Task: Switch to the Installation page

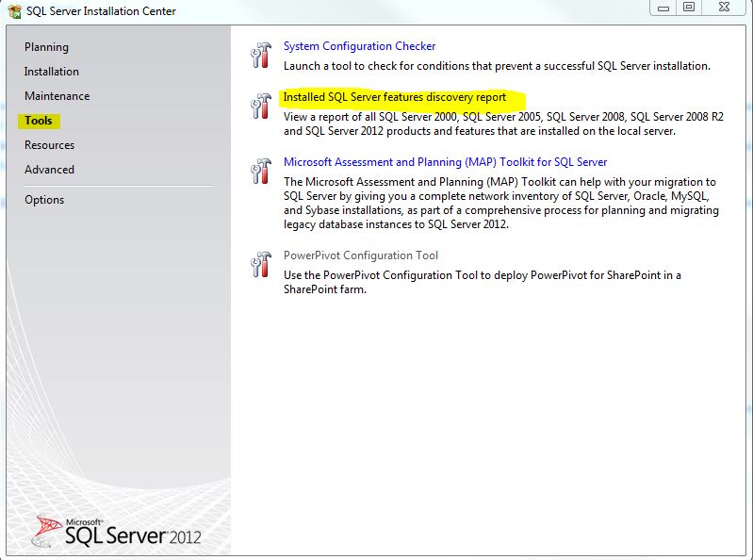Action: [52, 72]
